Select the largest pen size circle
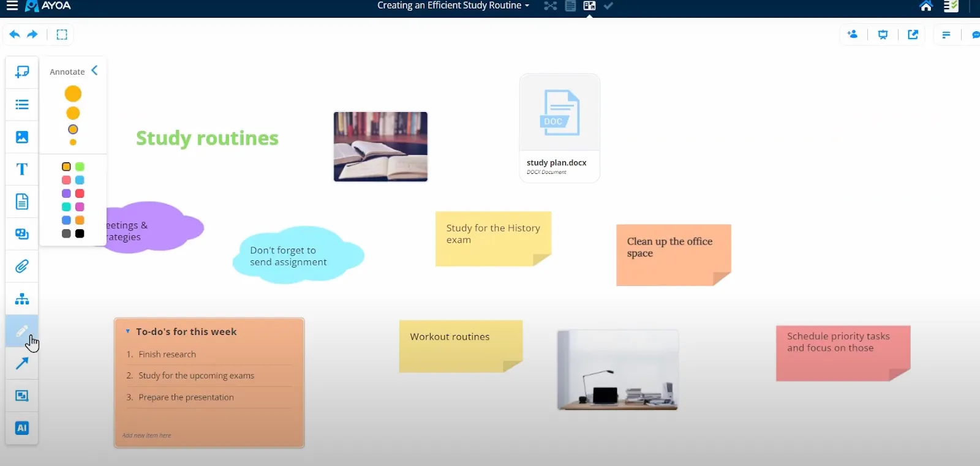This screenshot has width=980, height=466. (x=73, y=94)
